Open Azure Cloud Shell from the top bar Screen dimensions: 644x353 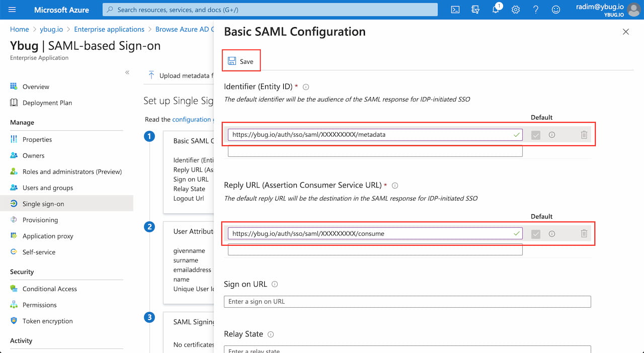point(455,10)
